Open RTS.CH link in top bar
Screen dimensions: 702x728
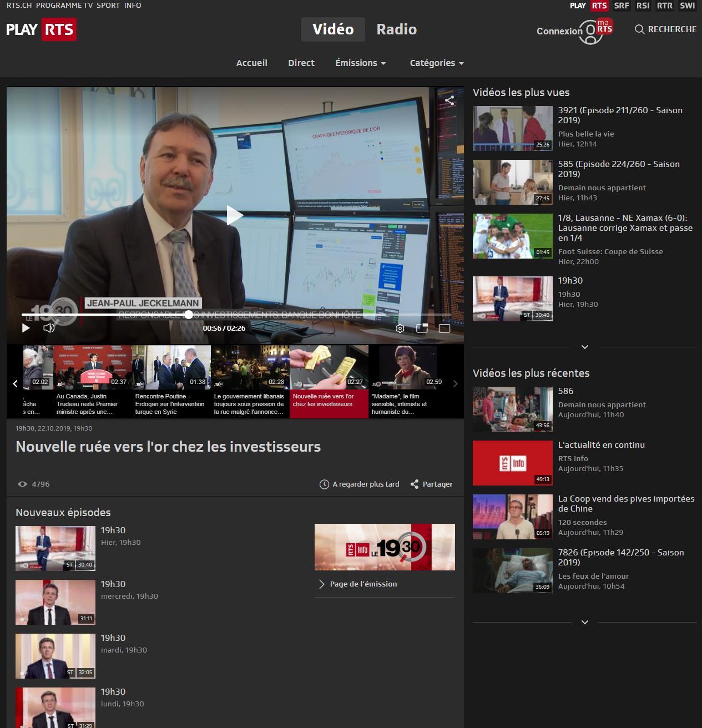[19, 5]
